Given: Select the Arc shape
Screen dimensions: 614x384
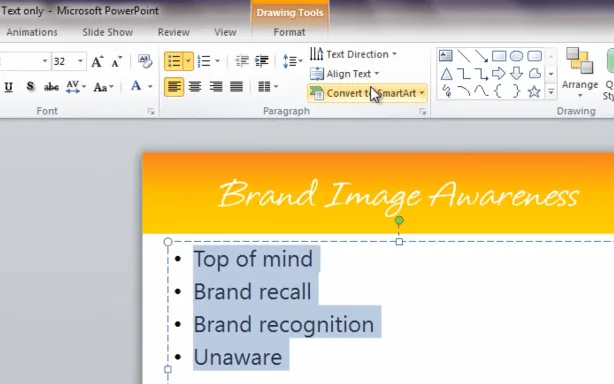Looking at the screenshot, I should point(464,91).
